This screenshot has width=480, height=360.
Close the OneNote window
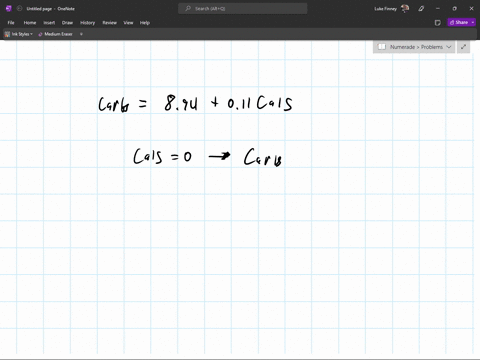tap(471, 9)
